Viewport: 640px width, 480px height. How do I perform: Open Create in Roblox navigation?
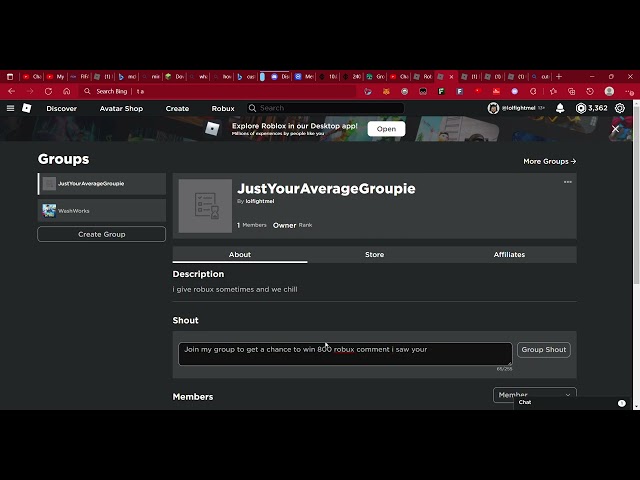(x=177, y=109)
